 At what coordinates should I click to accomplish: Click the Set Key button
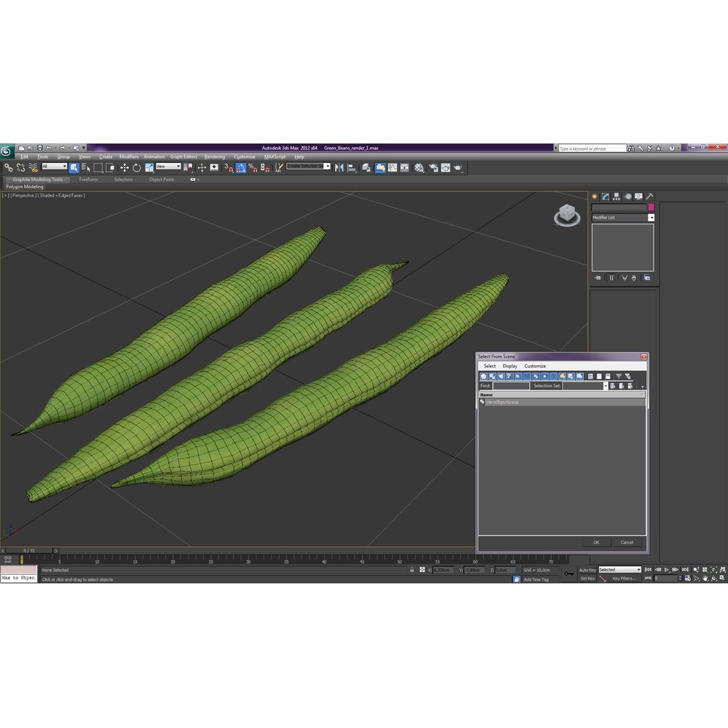587,578
